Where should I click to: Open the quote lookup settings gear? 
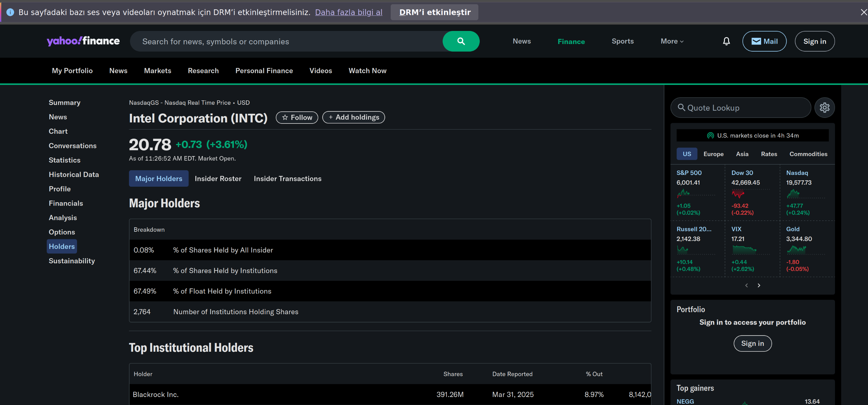click(825, 108)
